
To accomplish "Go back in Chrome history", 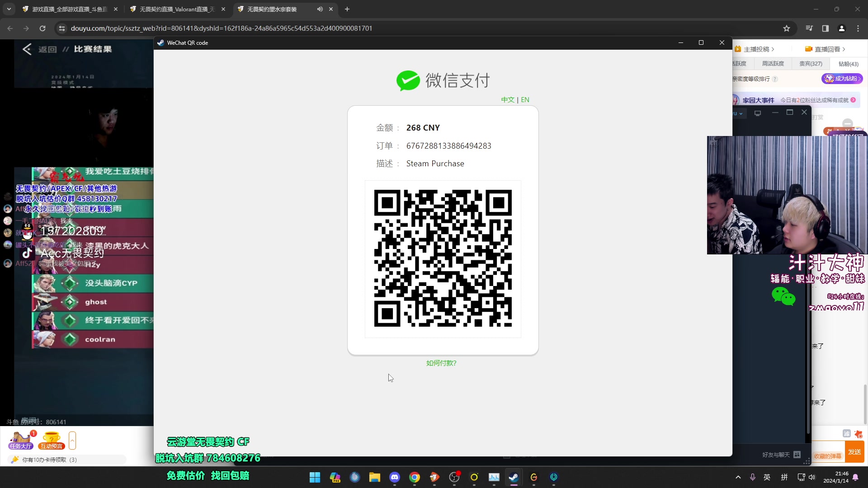I will 10,28.
